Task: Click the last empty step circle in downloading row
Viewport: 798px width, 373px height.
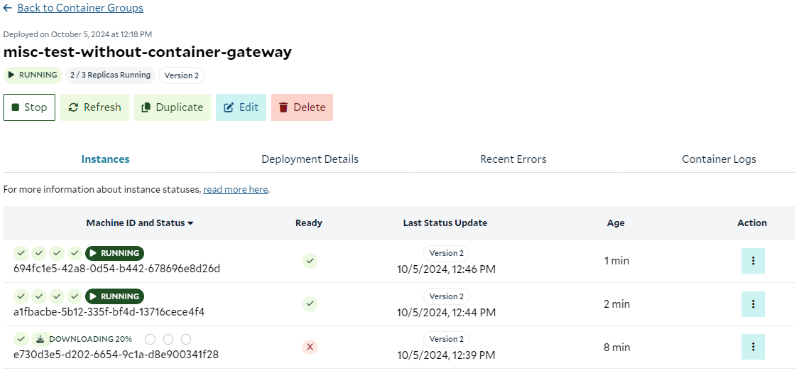Action: point(186,339)
